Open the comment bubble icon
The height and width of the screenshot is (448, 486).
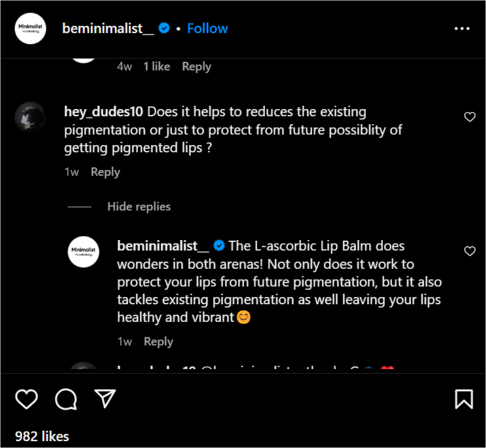point(65,399)
